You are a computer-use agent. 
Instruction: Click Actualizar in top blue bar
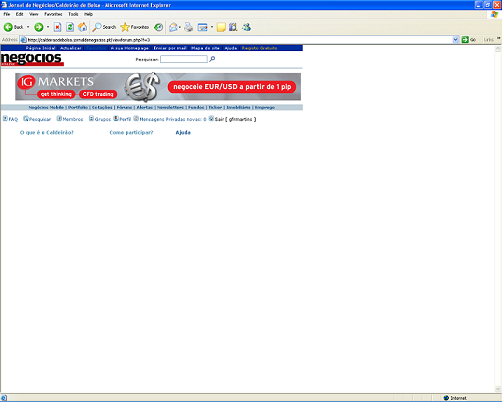71,48
